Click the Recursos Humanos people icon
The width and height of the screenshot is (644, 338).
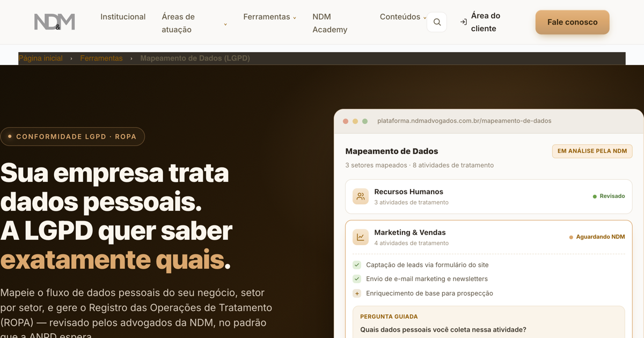[361, 196]
